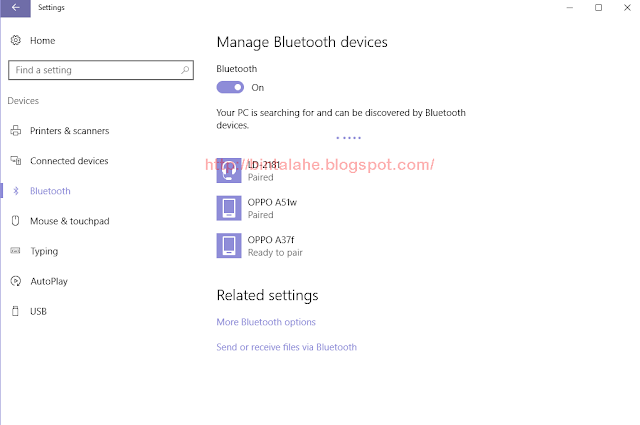This screenshot has height=425, width=640.
Task: Close the Settings window
Action: tap(627, 8)
